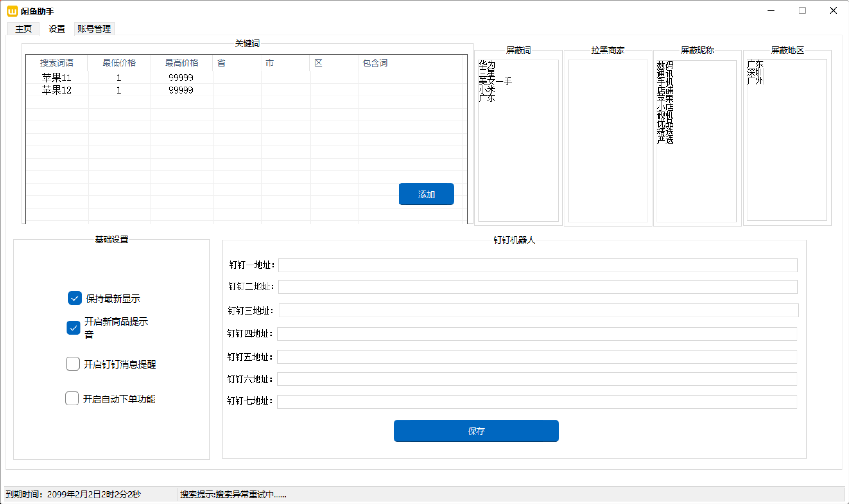Click inside the 拉黑商家 text box
849x504 pixels.
coord(608,140)
